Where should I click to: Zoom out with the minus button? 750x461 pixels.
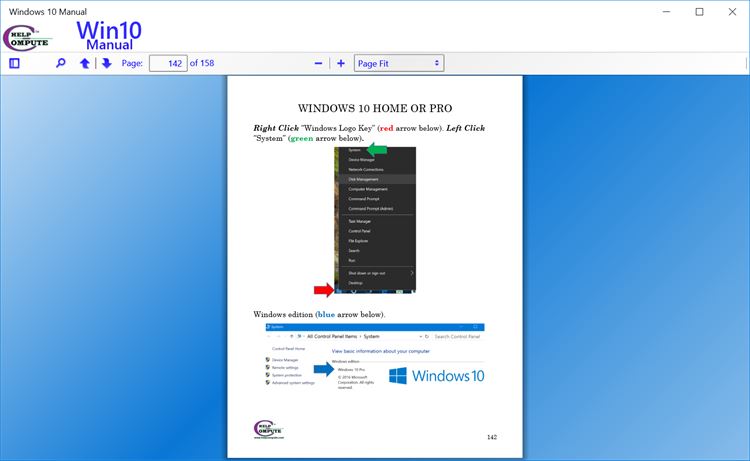pyautogui.click(x=318, y=63)
